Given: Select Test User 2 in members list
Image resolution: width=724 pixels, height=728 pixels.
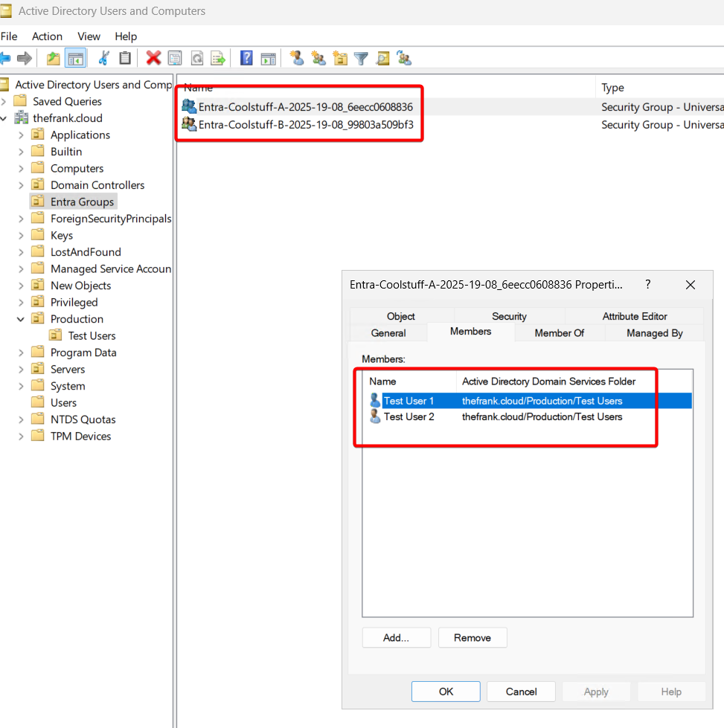Looking at the screenshot, I should 409,417.
